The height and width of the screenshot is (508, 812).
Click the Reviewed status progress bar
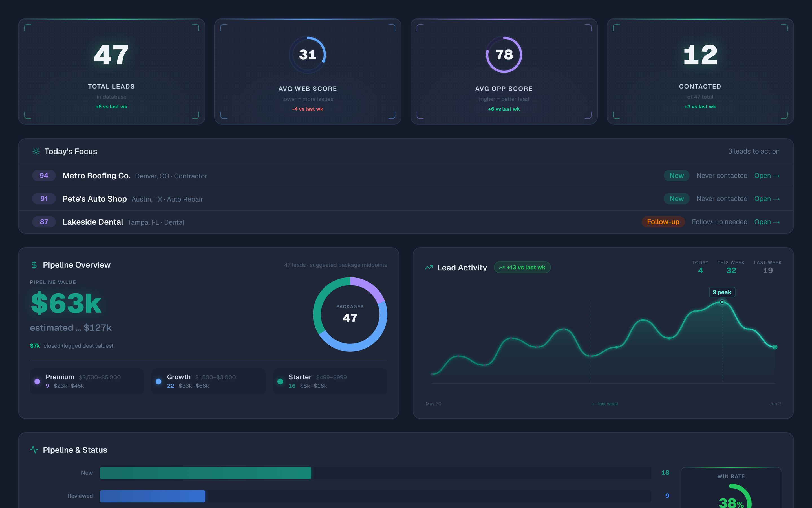point(376,496)
